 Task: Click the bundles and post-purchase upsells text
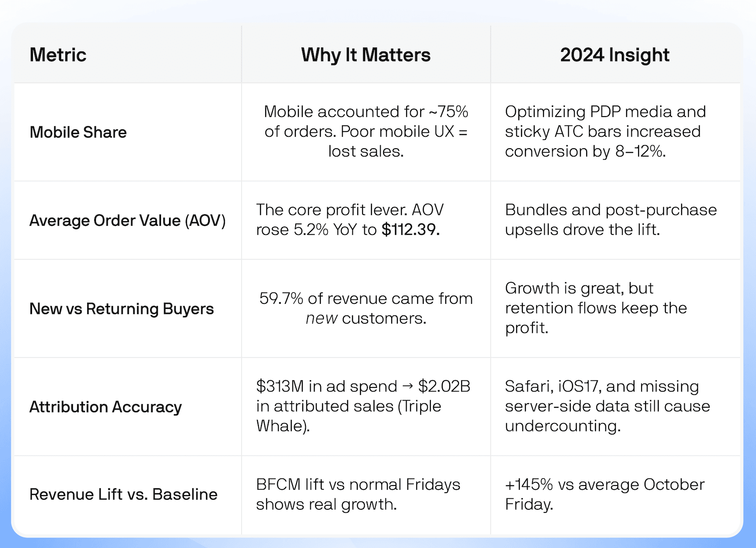coord(610,219)
